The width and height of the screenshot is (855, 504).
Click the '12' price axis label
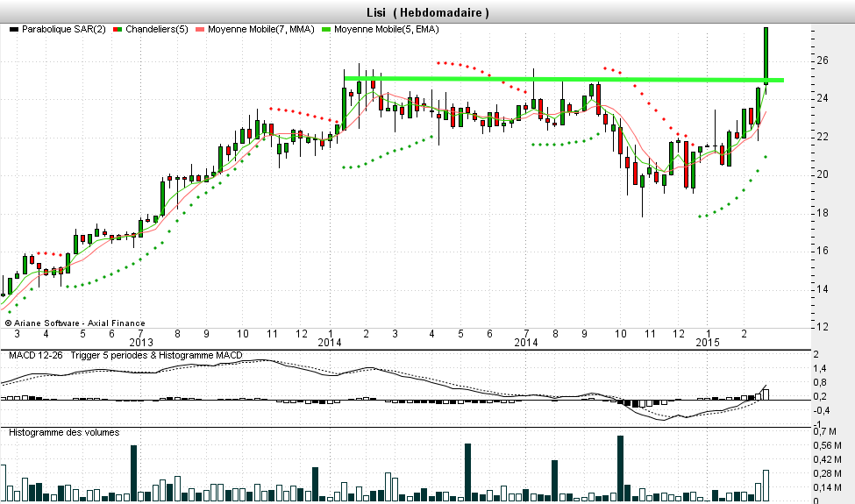tap(823, 327)
